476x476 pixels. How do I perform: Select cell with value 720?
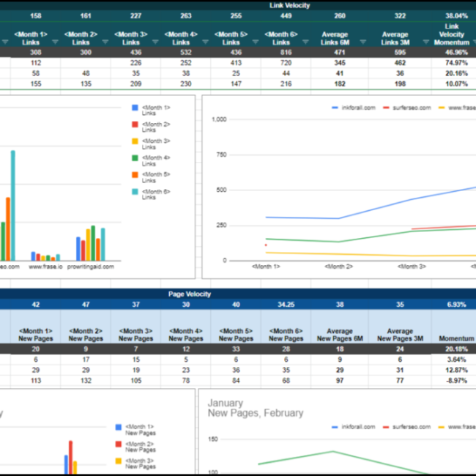[286, 63]
